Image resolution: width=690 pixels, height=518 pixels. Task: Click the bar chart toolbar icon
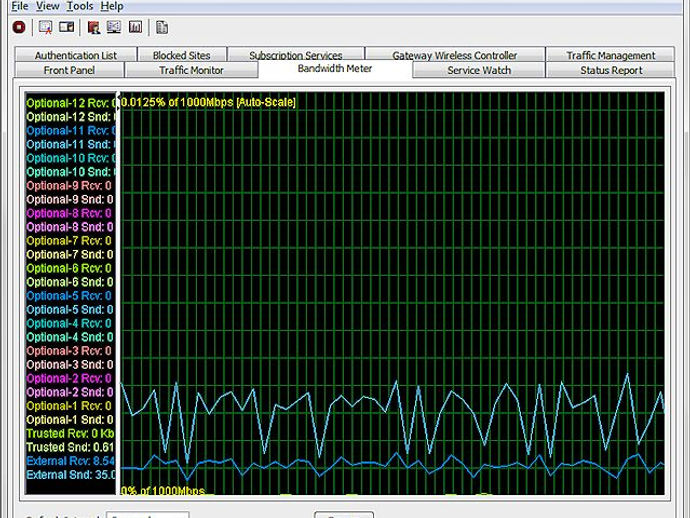pyautogui.click(x=136, y=27)
